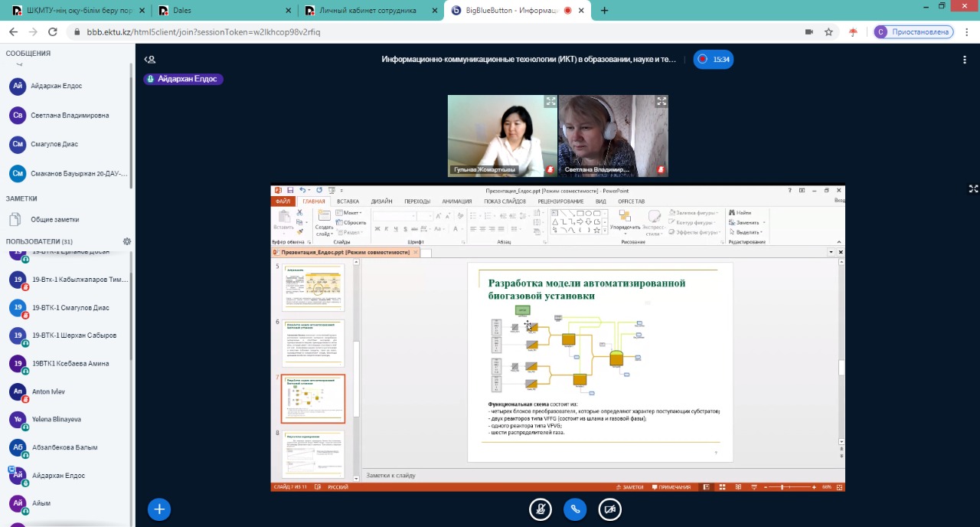Open the ПОКАЗ СЛАЙДОВ ribbon tab

click(x=505, y=201)
